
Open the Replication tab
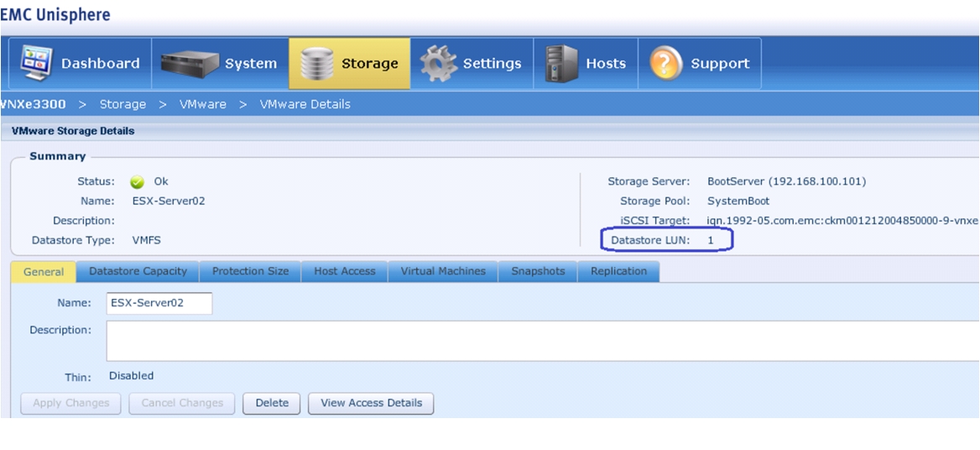point(618,271)
